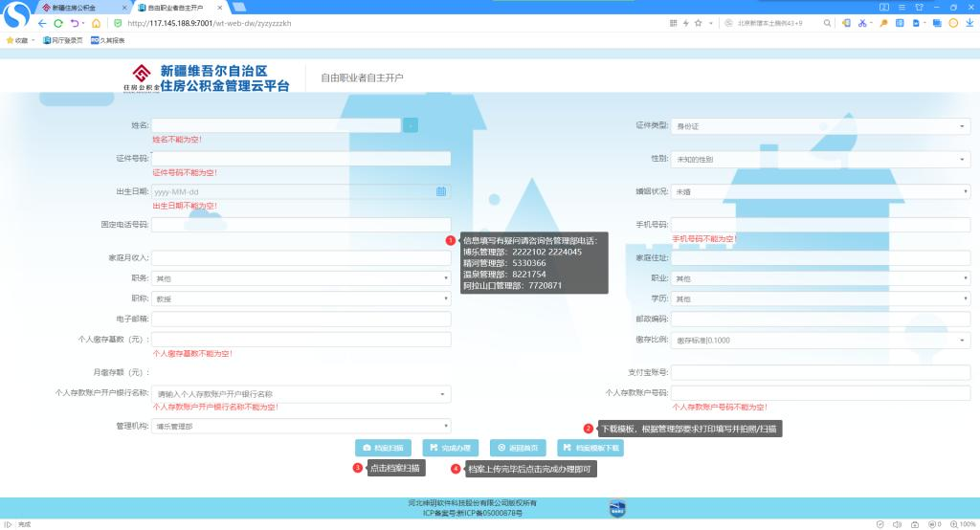The image size is (980, 530).
Task: Click the 收藏 star in bookmarks bar
Action: (11, 40)
